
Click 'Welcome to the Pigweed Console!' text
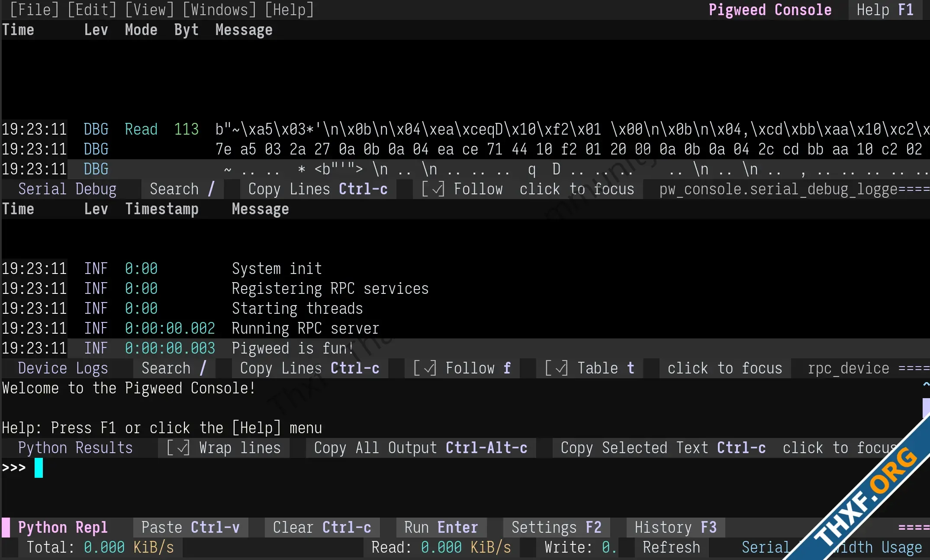click(x=129, y=388)
